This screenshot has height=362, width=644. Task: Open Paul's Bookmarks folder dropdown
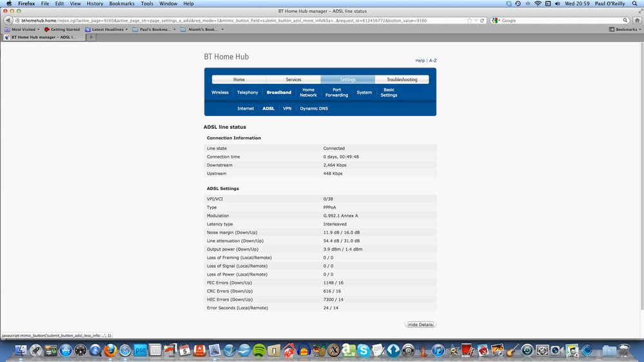point(154,30)
